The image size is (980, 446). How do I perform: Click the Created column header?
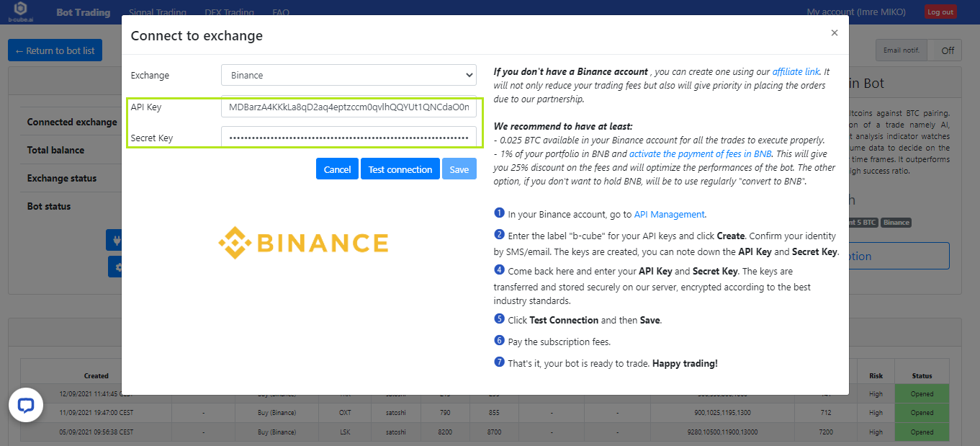click(x=96, y=375)
